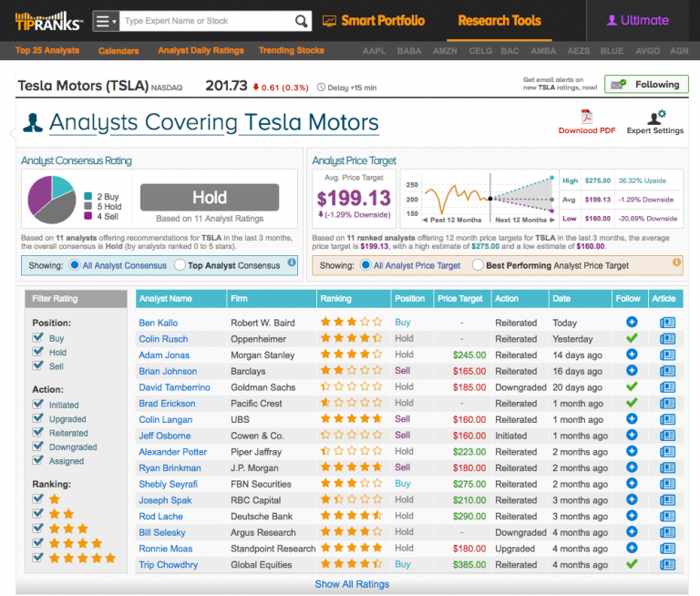Screen dimensions: 700x596
Task: Follow Adam Jonas via plus icon
Action: pos(632,355)
